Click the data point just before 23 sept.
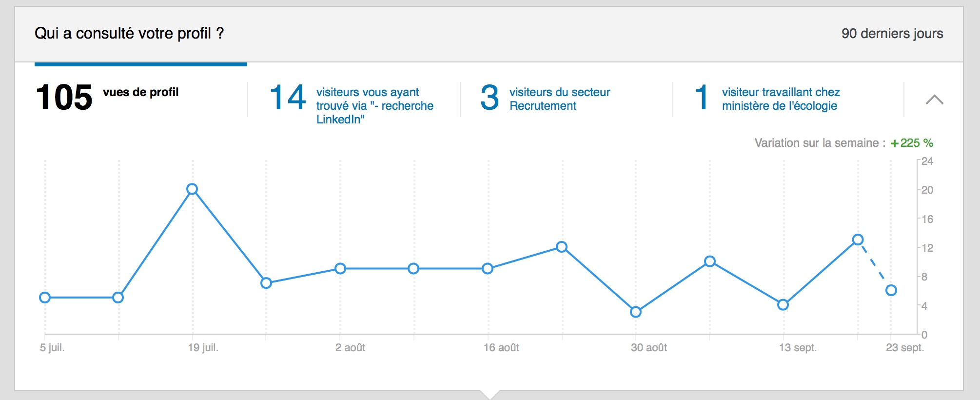This screenshot has height=400, width=980. (x=858, y=240)
